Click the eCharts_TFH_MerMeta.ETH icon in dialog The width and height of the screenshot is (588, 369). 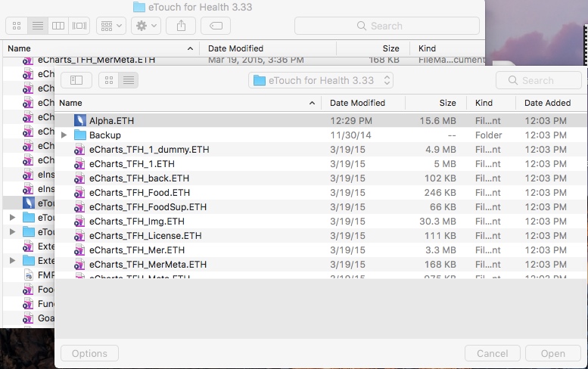[79, 265]
